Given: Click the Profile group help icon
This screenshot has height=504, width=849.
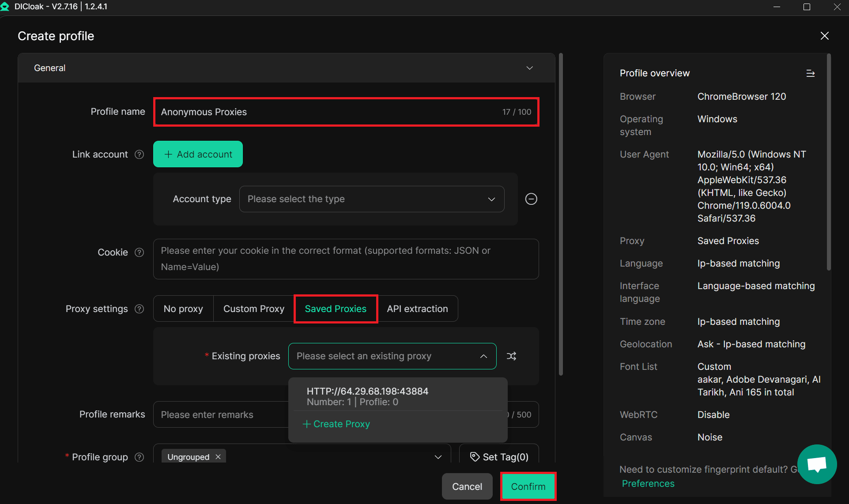Looking at the screenshot, I should (139, 457).
